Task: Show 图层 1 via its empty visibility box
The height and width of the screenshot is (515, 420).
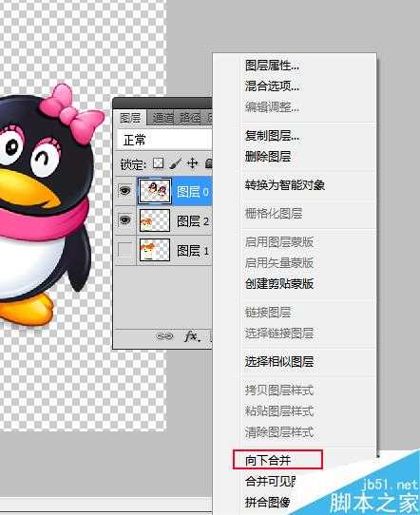Action: click(124, 250)
